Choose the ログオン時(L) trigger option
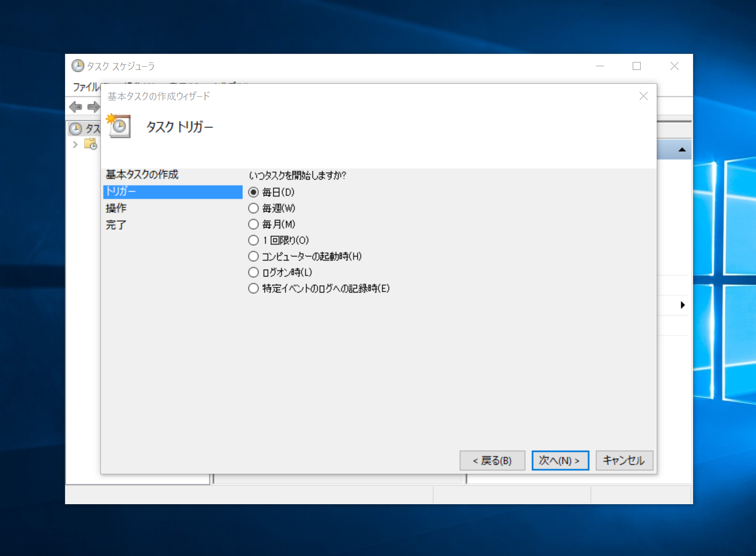 254,272
